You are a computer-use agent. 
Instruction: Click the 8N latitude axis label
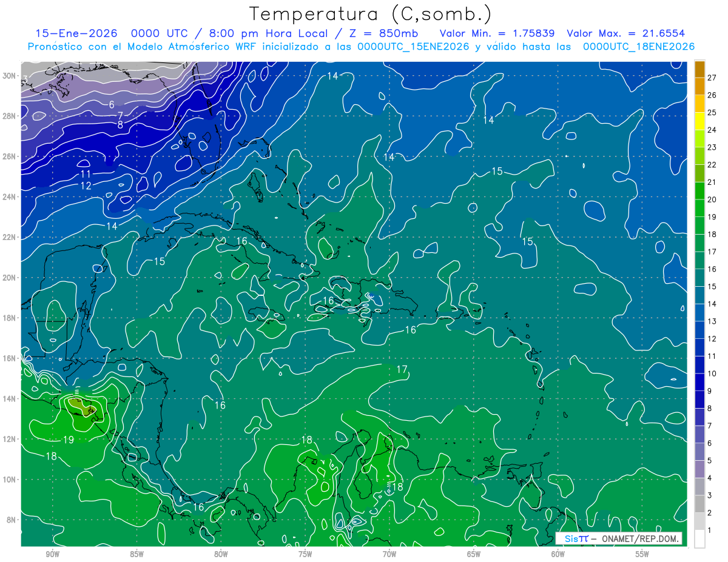click(x=11, y=520)
